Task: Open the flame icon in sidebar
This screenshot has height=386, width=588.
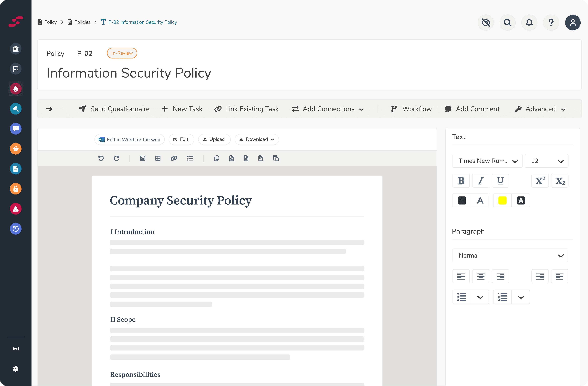Action: coord(16,89)
